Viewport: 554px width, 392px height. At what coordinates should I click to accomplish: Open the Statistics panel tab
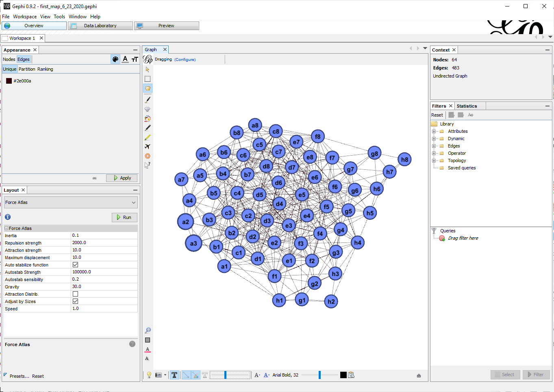pyautogui.click(x=467, y=106)
